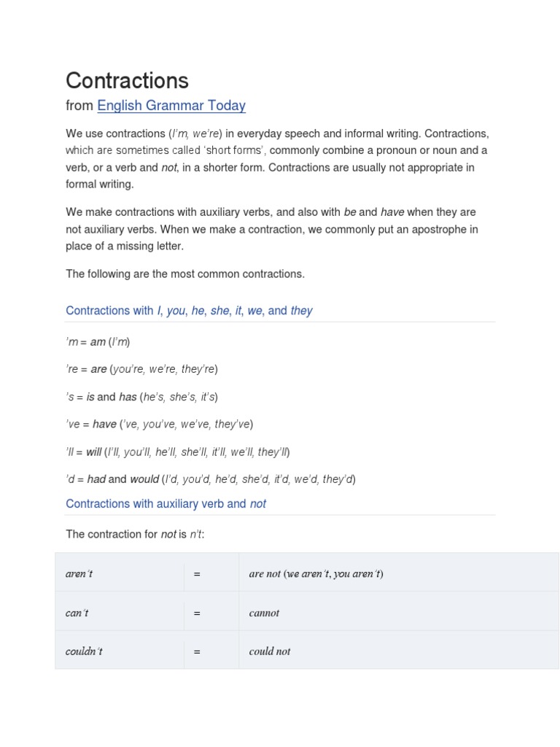560x747 pixels.
Task: Click the equals sign in the can't row
Action: click(197, 613)
